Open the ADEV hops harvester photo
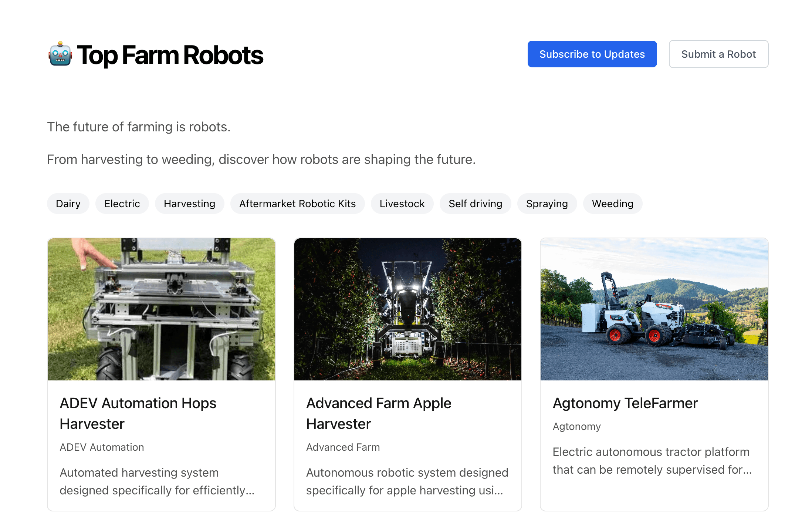The image size is (812, 524). pyautogui.click(x=161, y=309)
